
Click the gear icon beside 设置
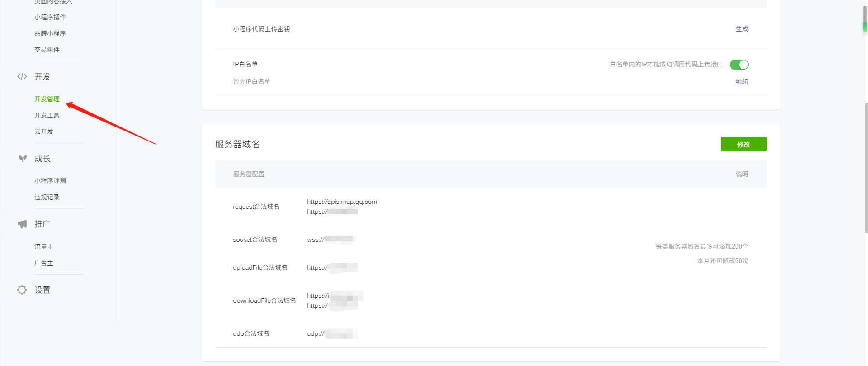pos(22,290)
